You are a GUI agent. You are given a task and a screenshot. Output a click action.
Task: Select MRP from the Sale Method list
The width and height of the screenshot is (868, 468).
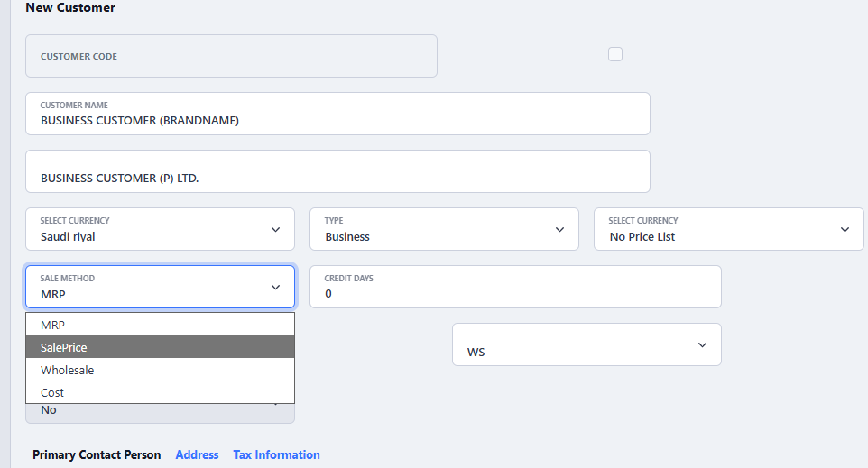coord(160,325)
